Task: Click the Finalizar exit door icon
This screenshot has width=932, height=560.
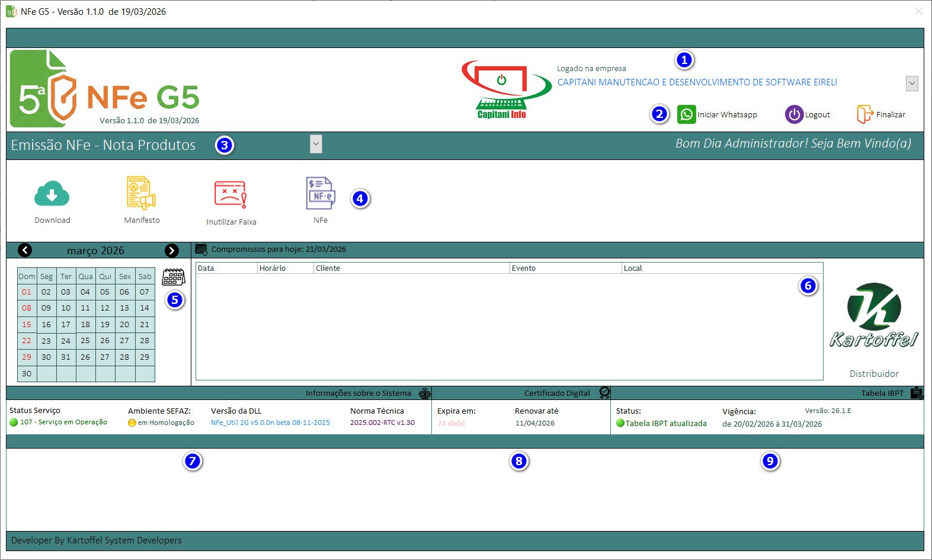Action: [x=864, y=114]
